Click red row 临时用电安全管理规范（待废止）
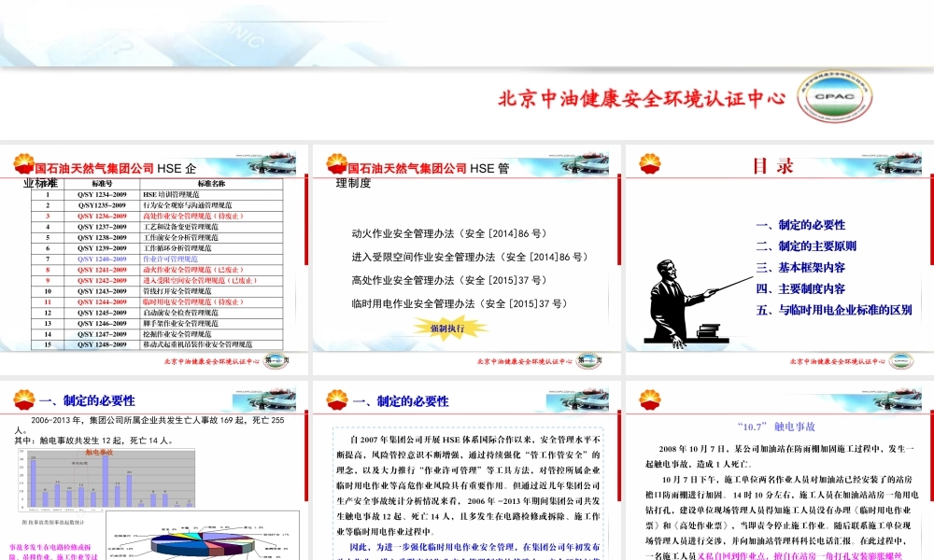The image size is (934, 560). pos(157,301)
